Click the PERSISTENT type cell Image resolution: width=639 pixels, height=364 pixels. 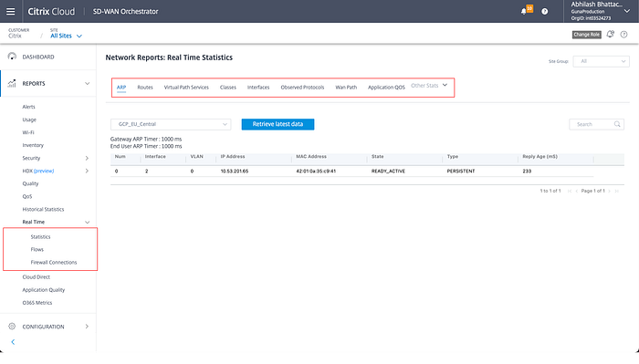pos(461,171)
